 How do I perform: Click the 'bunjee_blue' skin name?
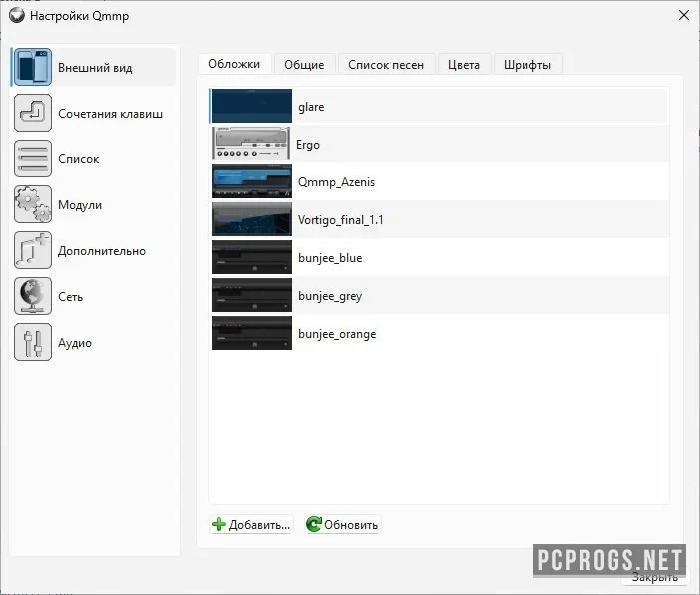point(330,258)
